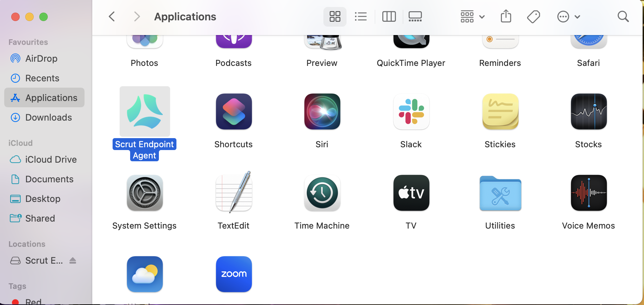This screenshot has width=644, height=305.
Task: Switch to column view
Action: pos(389,16)
